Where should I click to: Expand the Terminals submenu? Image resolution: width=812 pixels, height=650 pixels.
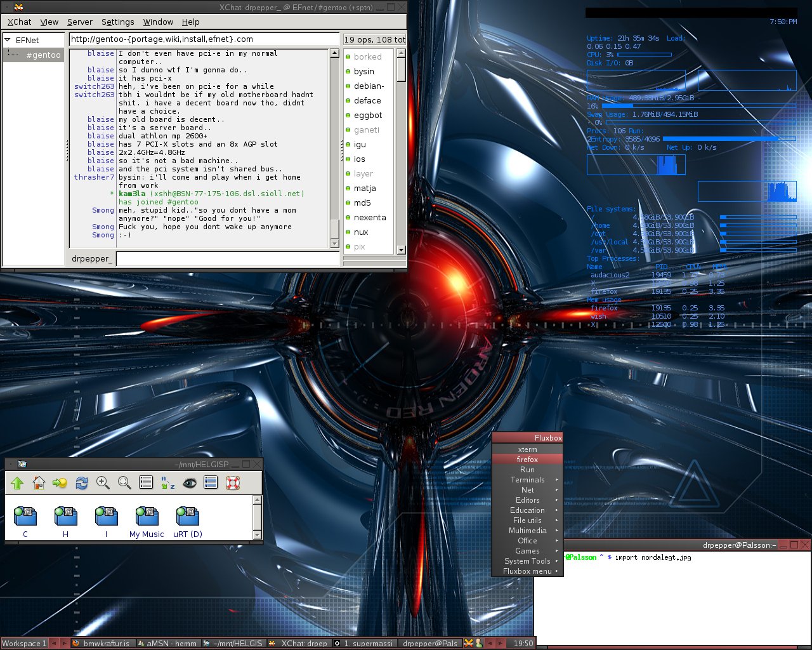(528, 480)
